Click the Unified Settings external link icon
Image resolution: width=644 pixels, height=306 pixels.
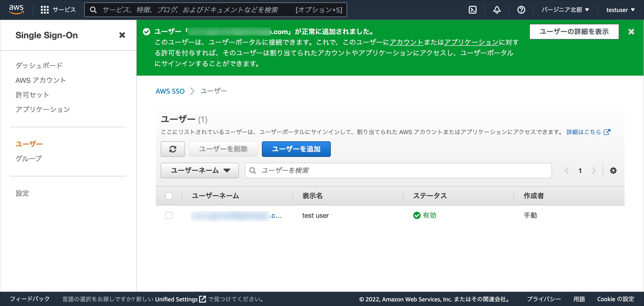point(202,299)
